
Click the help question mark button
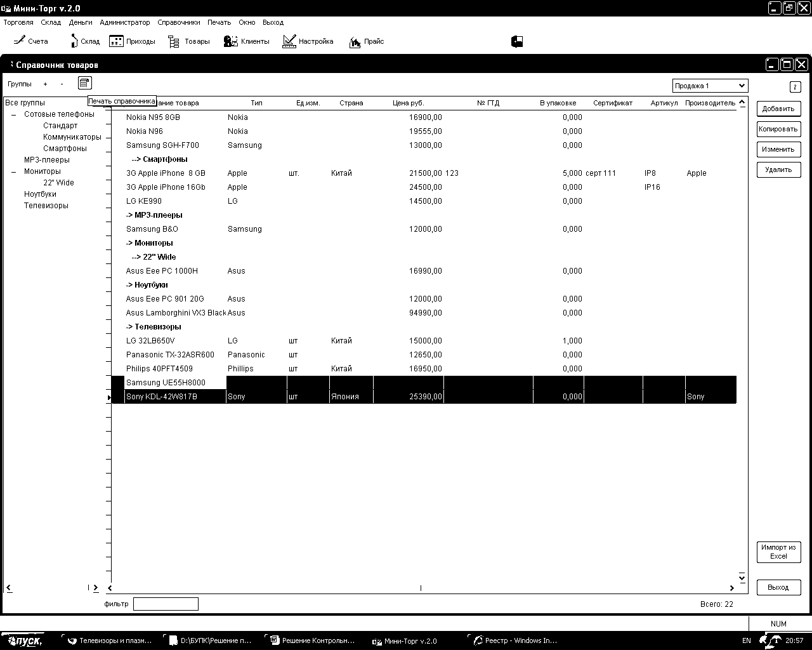[796, 87]
